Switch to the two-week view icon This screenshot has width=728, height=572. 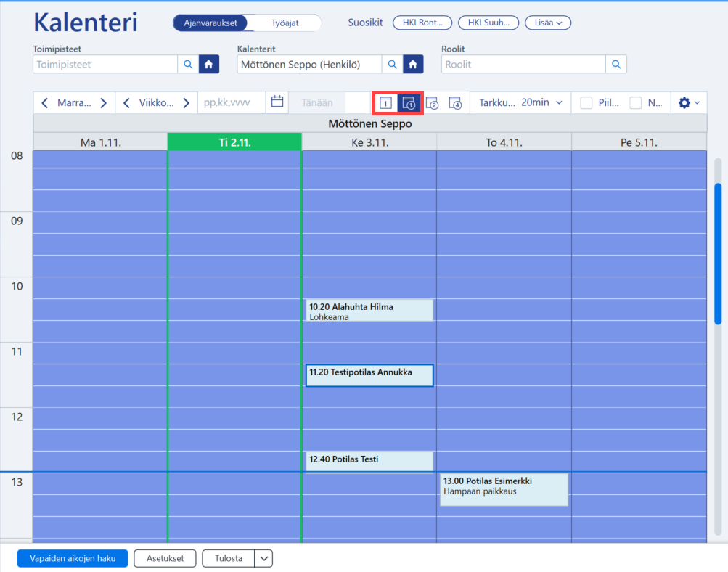pos(433,102)
